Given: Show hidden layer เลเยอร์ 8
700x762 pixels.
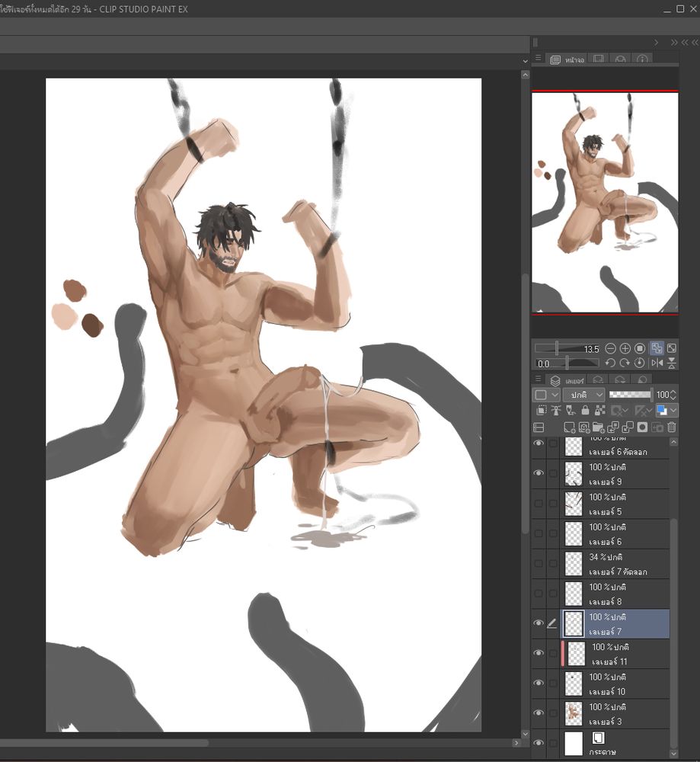Looking at the screenshot, I should 539,594.
